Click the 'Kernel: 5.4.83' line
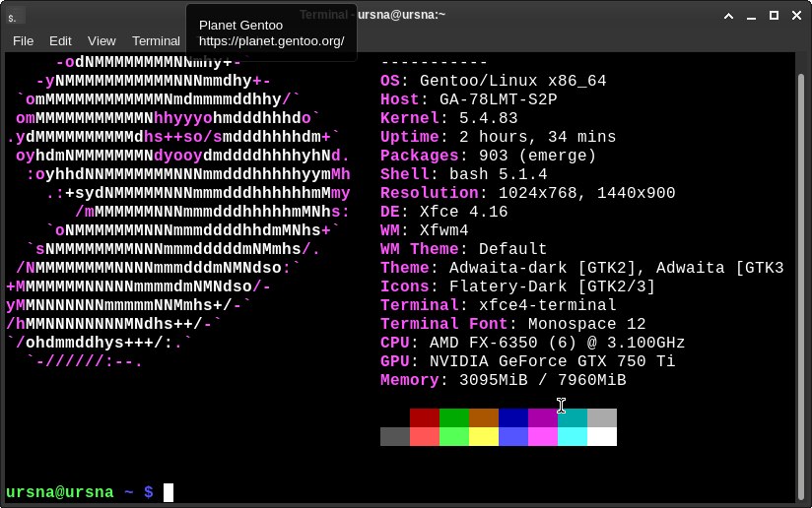 point(449,118)
